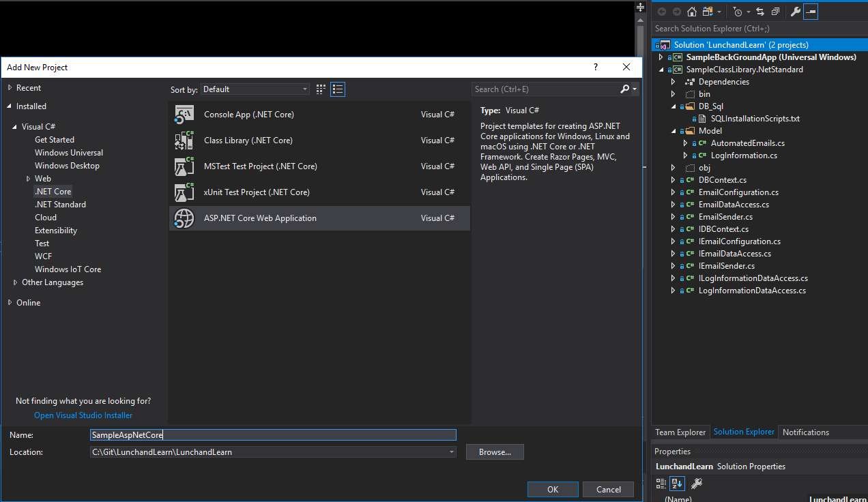Click Sync with Active Document arrows icon
868x502 pixels.
[760, 12]
